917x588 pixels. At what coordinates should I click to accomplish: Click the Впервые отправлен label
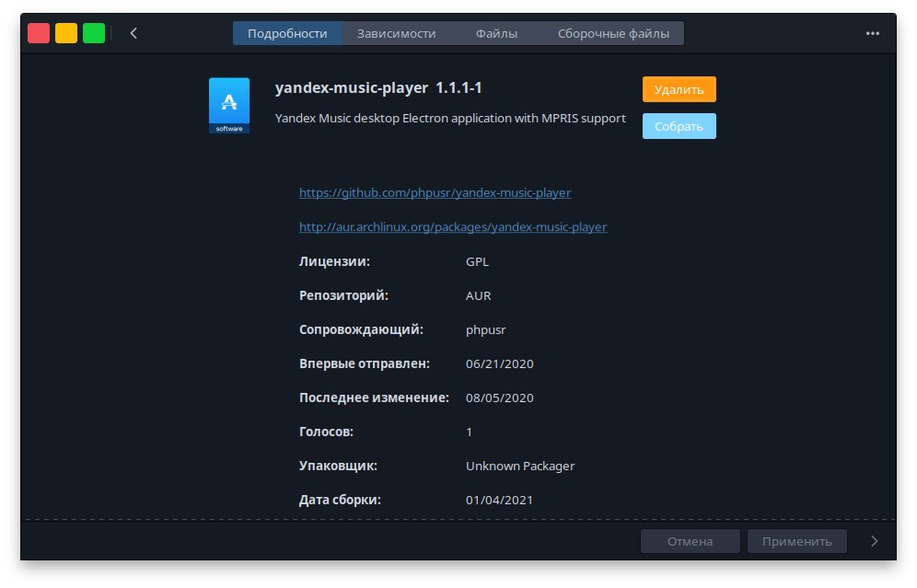point(365,363)
